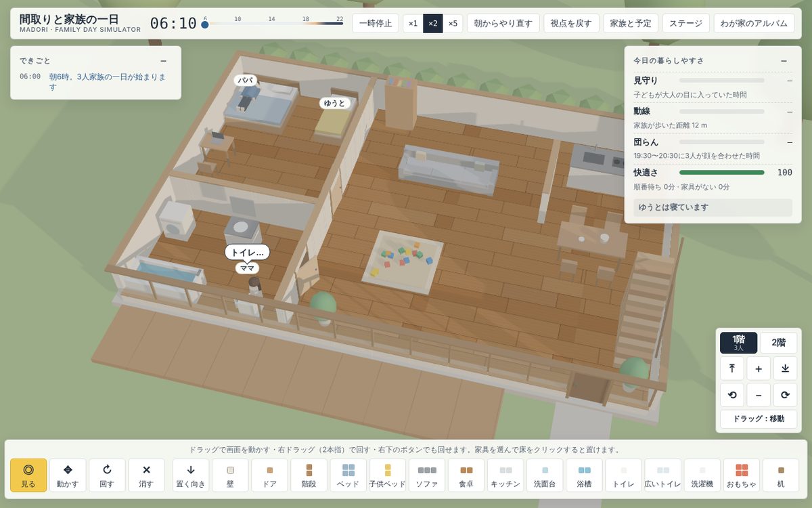This screenshot has width=812, height=508.
Task: Pick the 広いトイレ (wide toilet) item
Action: (x=662, y=475)
